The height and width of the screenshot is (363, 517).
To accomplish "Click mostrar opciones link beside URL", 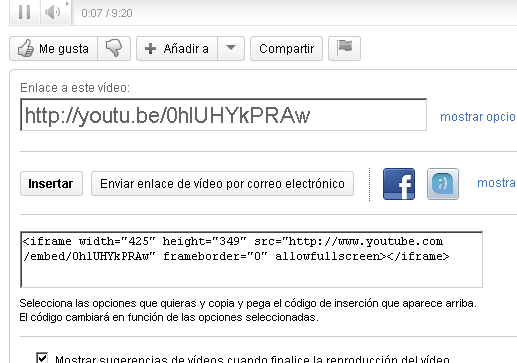I will pyautogui.click(x=478, y=117).
